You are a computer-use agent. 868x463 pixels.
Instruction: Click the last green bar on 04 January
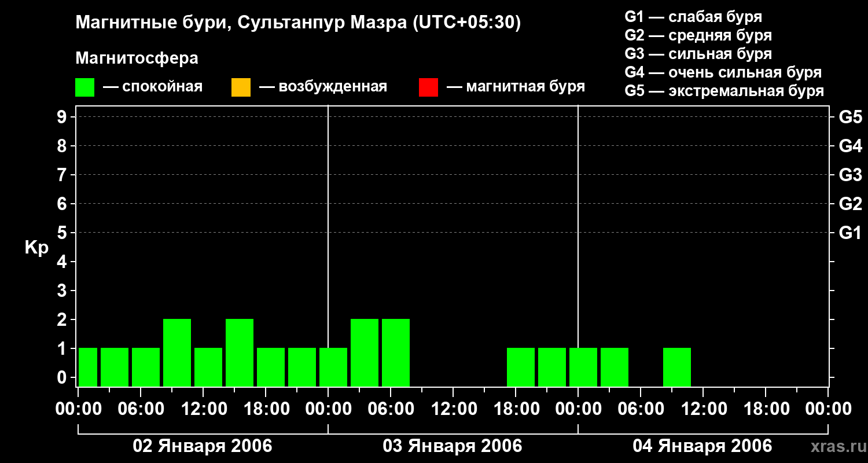pyautogui.click(x=677, y=367)
